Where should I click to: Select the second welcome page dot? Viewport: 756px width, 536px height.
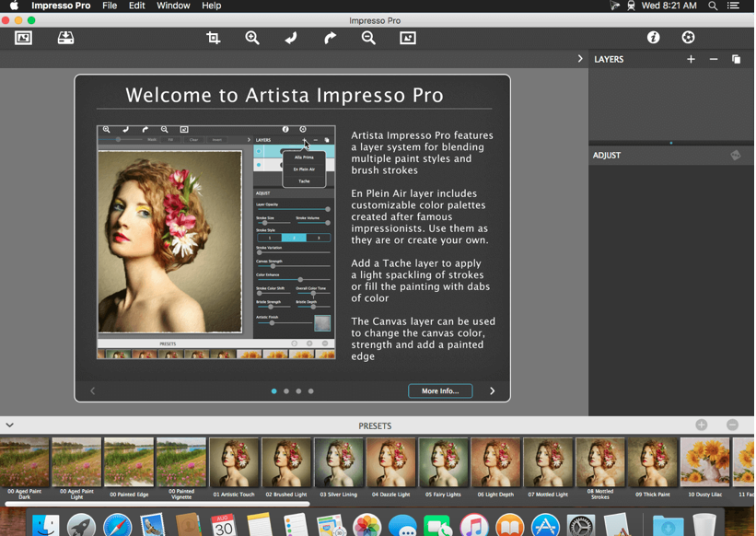(286, 390)
